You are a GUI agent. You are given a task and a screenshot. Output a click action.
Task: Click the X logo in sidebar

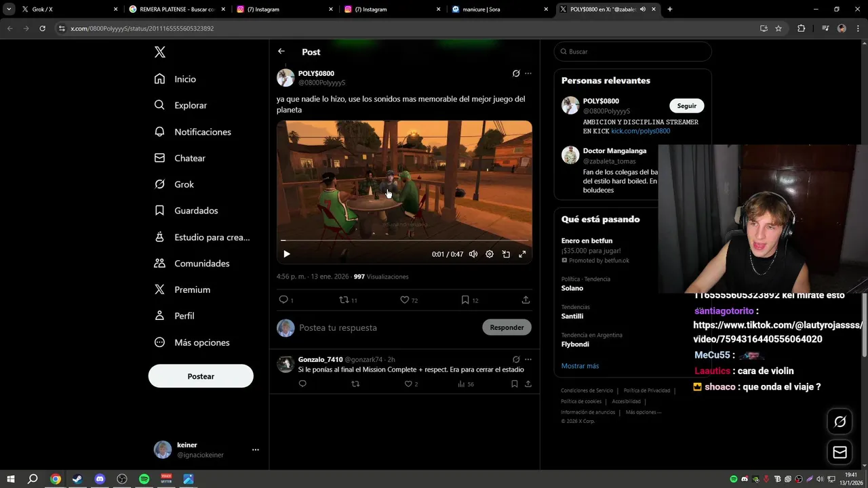tap(159, 52)
